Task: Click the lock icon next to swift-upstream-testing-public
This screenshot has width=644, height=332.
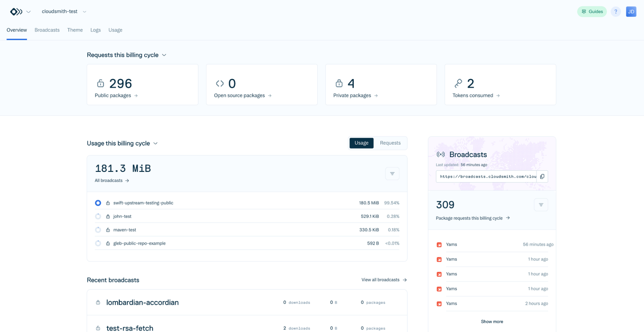Action: (108, 203)
